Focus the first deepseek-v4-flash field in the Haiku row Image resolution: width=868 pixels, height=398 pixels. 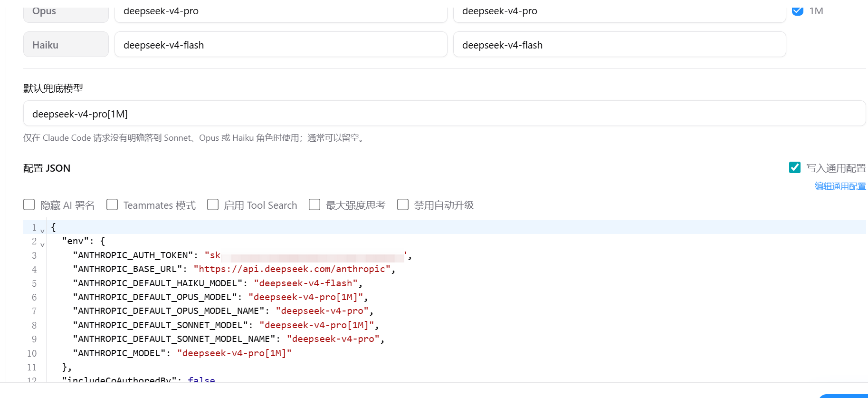pyautogui.click(x=281, y=44)
